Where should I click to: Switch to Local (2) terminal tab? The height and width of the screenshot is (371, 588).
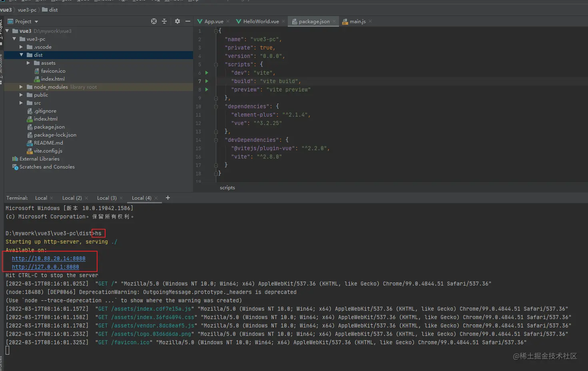click(72, 198)
